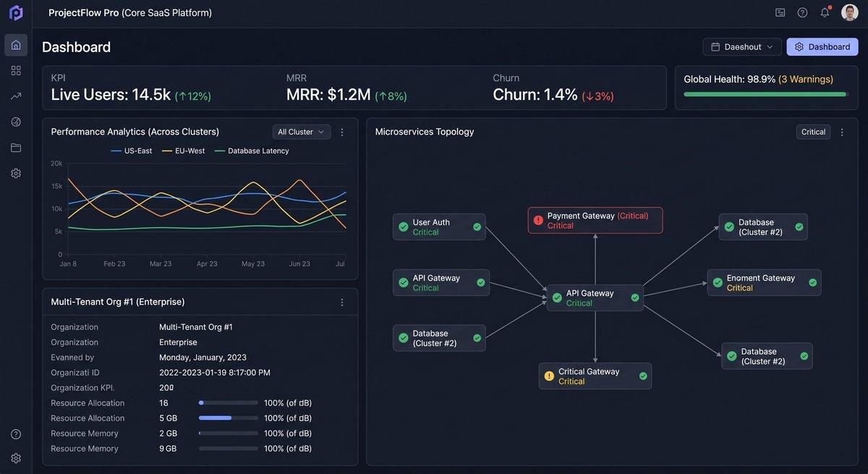This screenshot has width=868, height=474.
Task: Click the ProjectFlow Pro logo icon
Action: [16, 13]
